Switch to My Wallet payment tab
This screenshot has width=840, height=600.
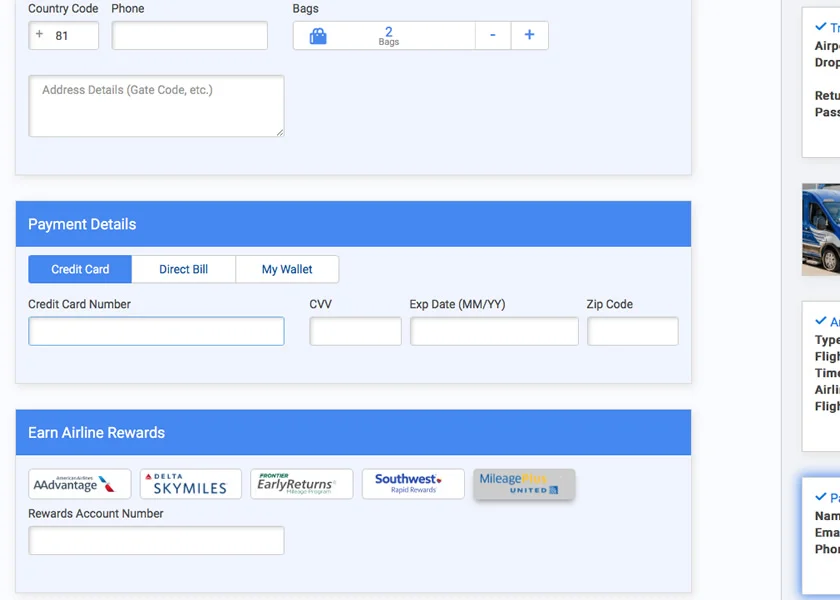point(287,269)
